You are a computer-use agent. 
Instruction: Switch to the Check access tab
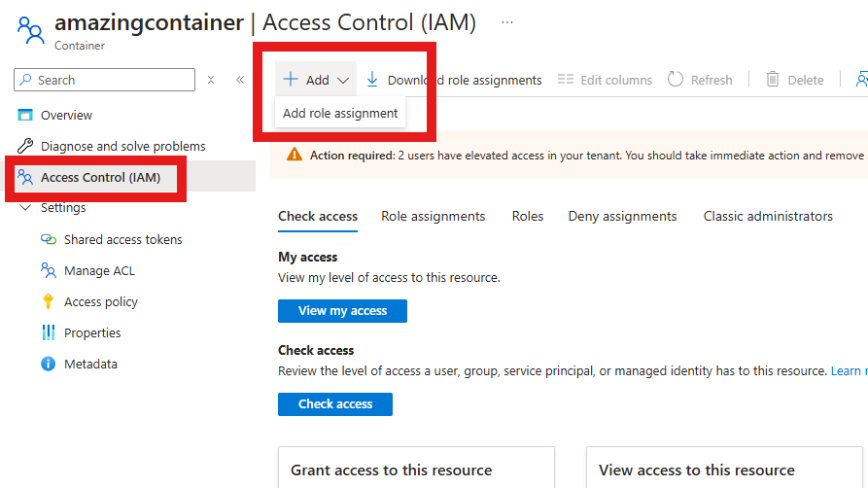(x=318, y=216)
